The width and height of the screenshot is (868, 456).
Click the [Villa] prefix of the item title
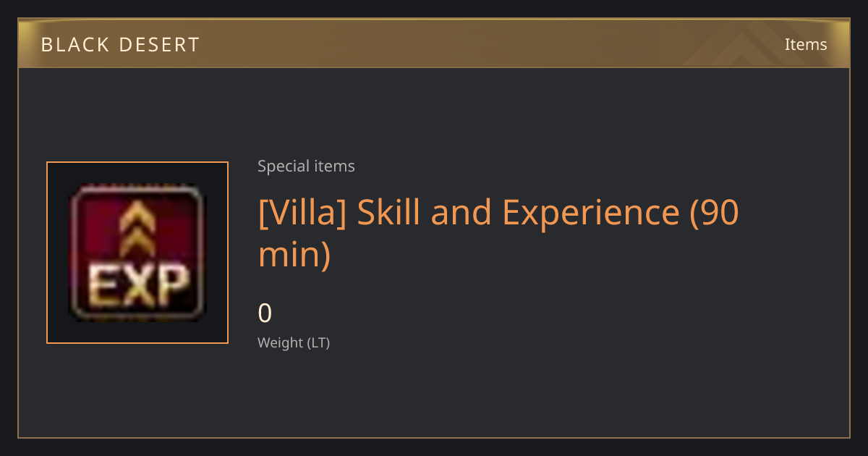pos(303,211)
